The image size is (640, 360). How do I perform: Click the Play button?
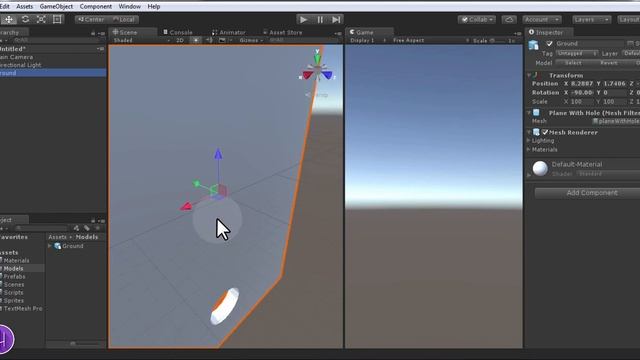304,19
